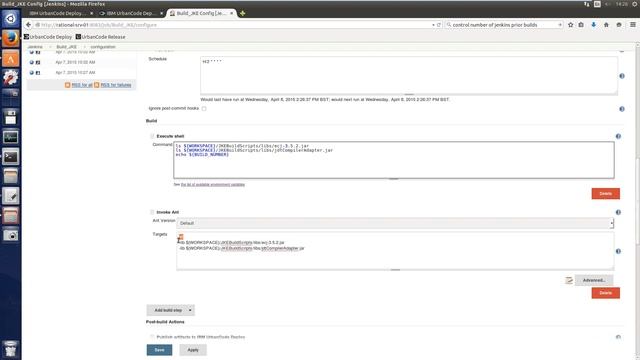The height and width of the screenshot is (360, 640).
Task: Open UrbanCode Deploy bookmark
Action: (48, 37)
